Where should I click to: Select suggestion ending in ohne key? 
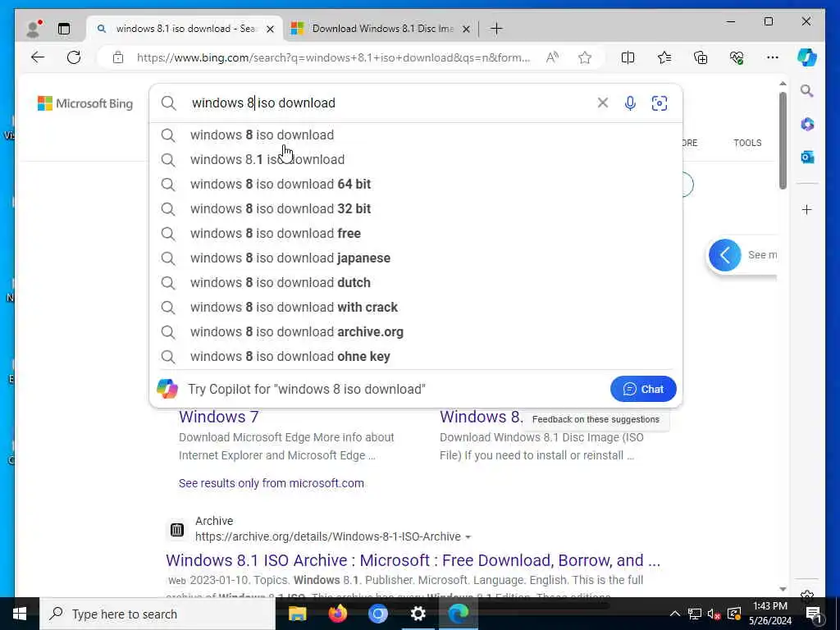click(x=416, y=357)
